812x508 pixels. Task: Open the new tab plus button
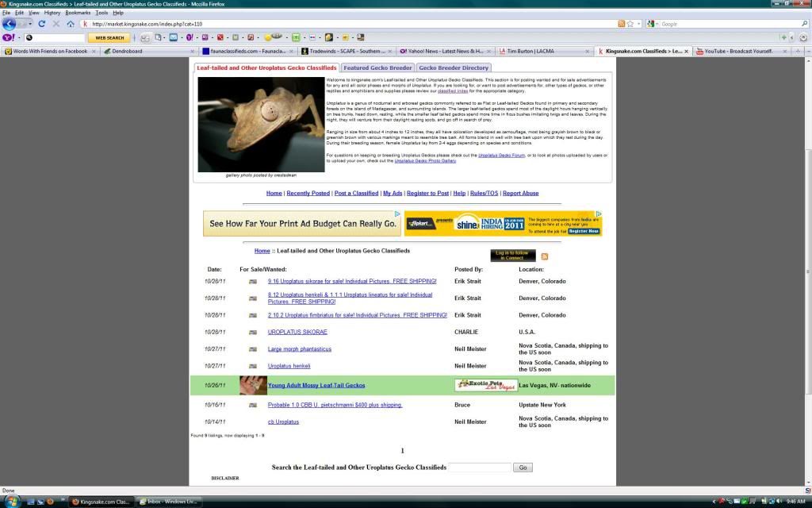click(x=798, y=52)
